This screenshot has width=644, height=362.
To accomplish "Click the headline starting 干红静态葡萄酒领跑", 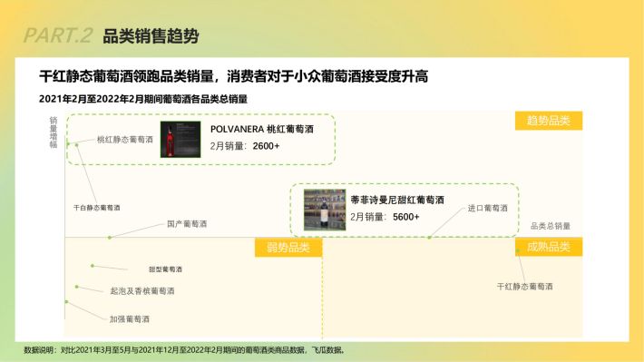I will click(x=233, y=76).
